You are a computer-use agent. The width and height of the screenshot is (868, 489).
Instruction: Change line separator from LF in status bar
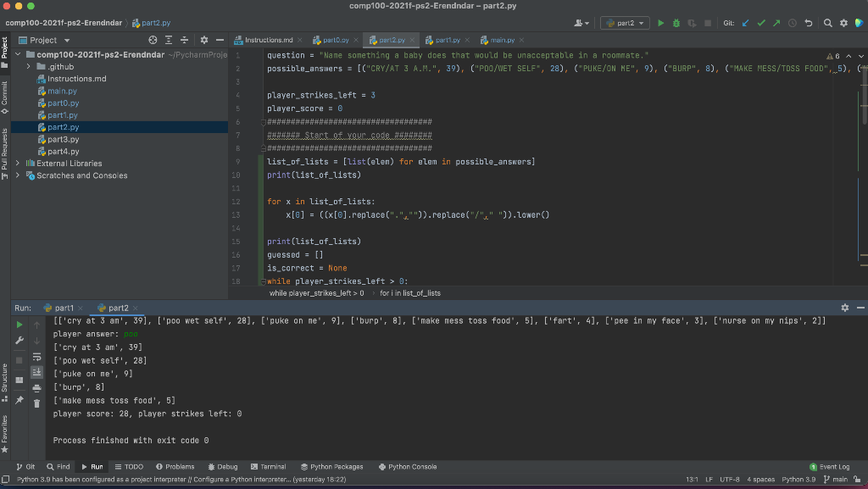709,478
